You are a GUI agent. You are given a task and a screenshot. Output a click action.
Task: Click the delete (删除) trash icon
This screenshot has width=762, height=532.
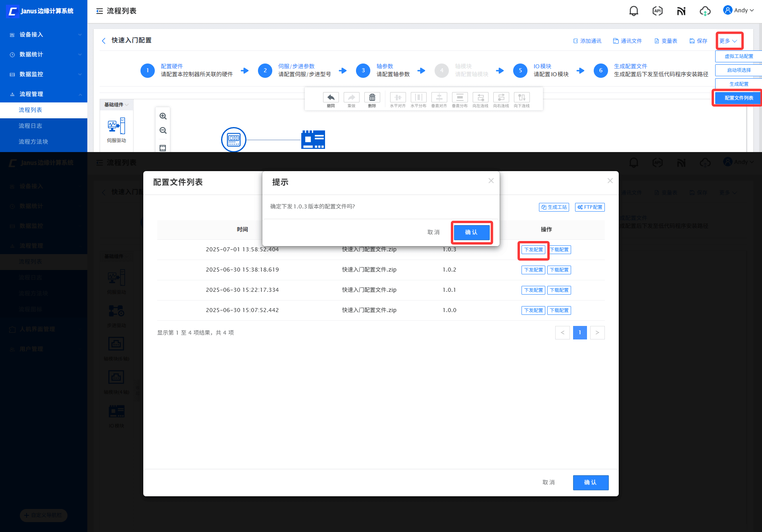tap(372, 98)
